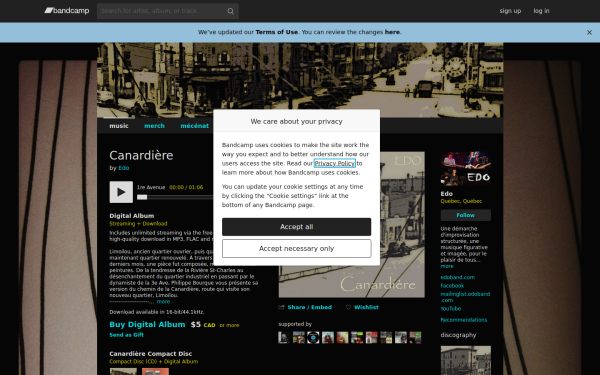Open the last supporter avatar in the row
The image size is (600, 375).
[415, 338]
